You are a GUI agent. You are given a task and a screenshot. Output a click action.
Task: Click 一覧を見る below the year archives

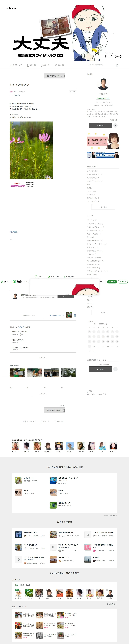[103, 312]
